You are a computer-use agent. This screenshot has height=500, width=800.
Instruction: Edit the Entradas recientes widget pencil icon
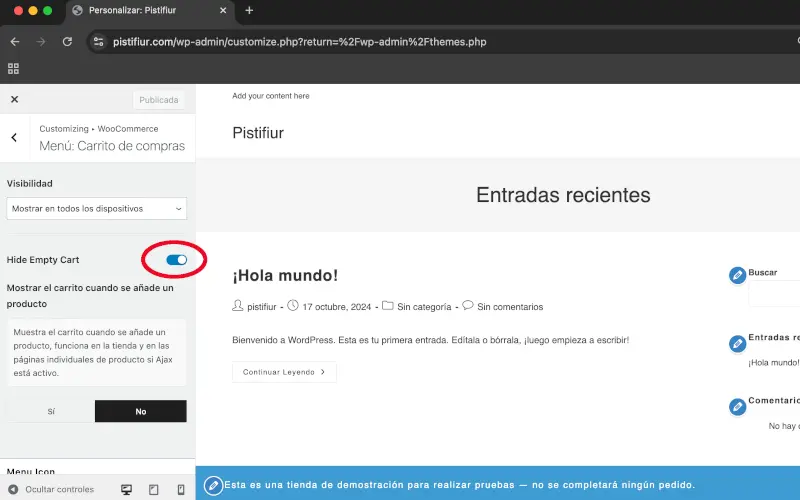[737, 344]
